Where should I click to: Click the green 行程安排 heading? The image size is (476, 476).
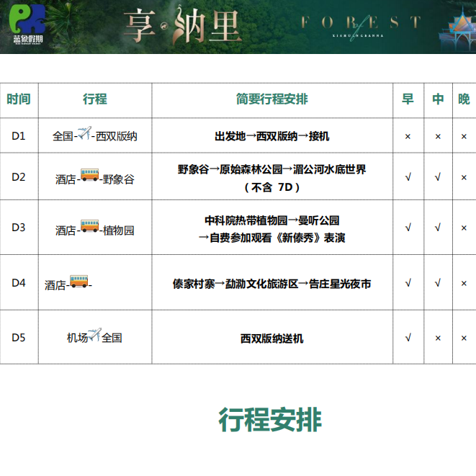tap(270, 419)
